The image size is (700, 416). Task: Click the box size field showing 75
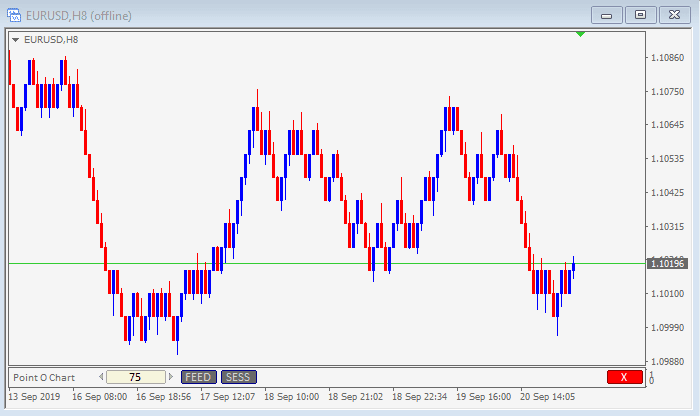[x=136, y=377]
